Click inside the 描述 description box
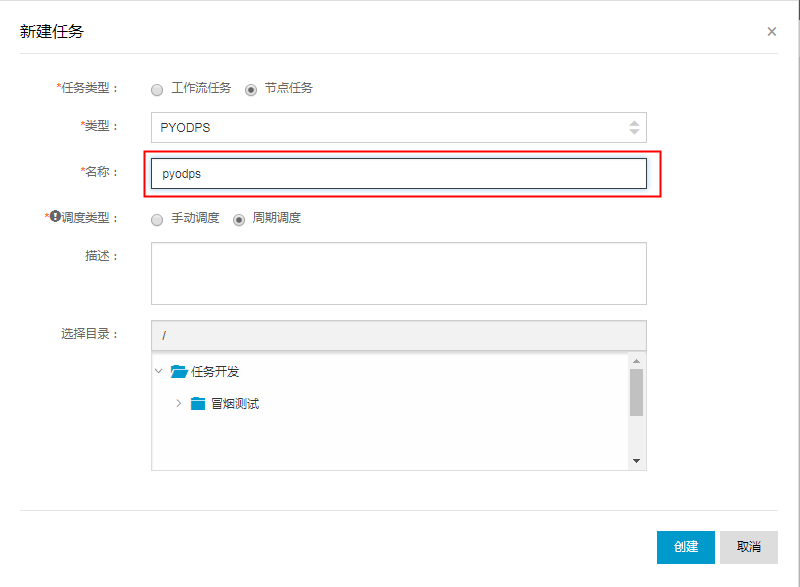This screenshot has height=587, width=800. pos(400,272)
